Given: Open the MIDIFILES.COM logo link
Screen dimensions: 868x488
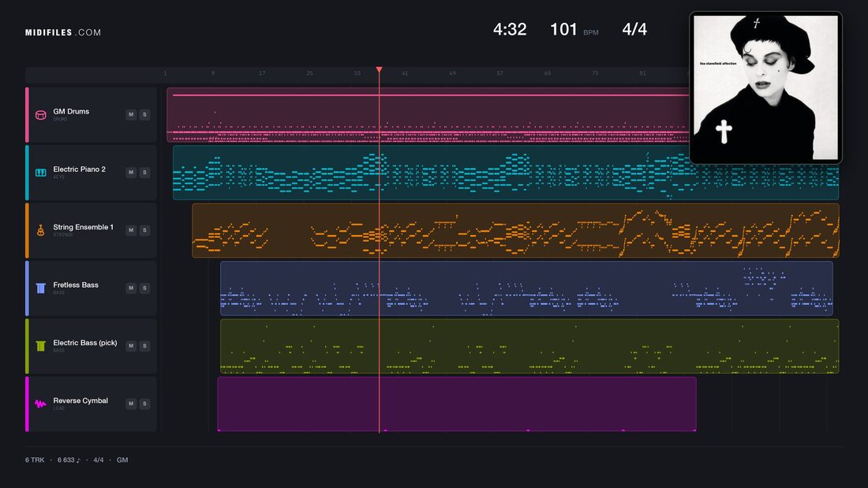Looking at the screenshot, I should point(63,32).
